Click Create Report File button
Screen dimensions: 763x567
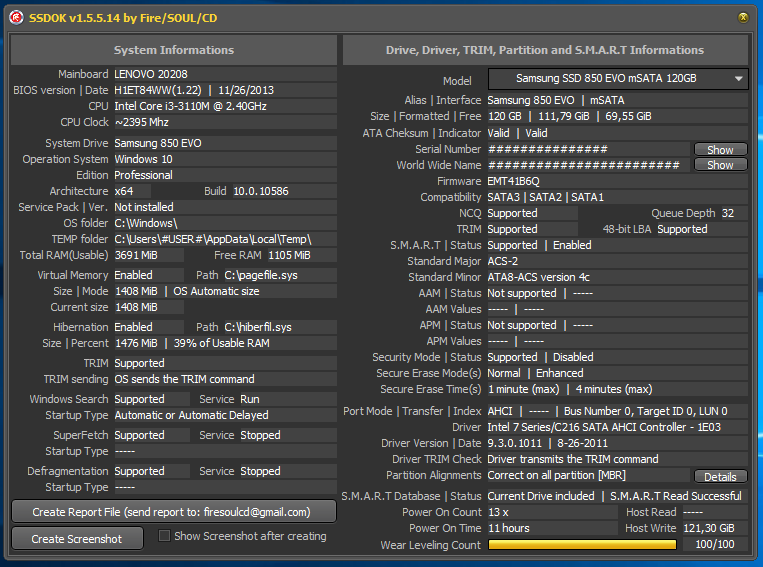(174, 512)
